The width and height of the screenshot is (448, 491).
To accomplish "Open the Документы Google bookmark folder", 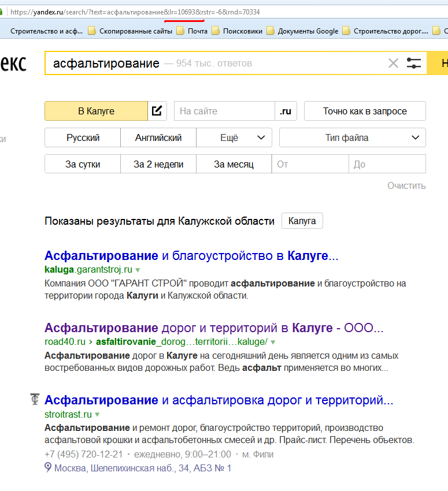I will pyautogui.click(x=302, y=31).
